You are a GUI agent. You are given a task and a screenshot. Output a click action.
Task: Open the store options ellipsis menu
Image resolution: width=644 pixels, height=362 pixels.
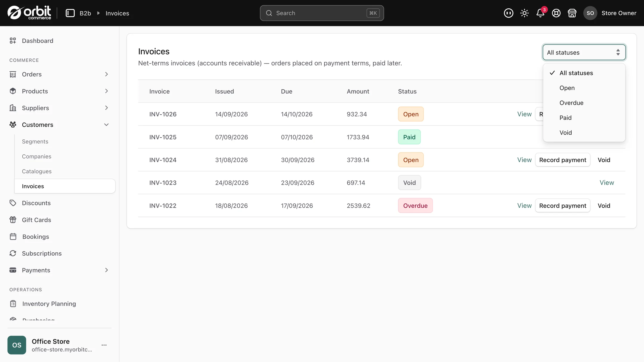104,345
